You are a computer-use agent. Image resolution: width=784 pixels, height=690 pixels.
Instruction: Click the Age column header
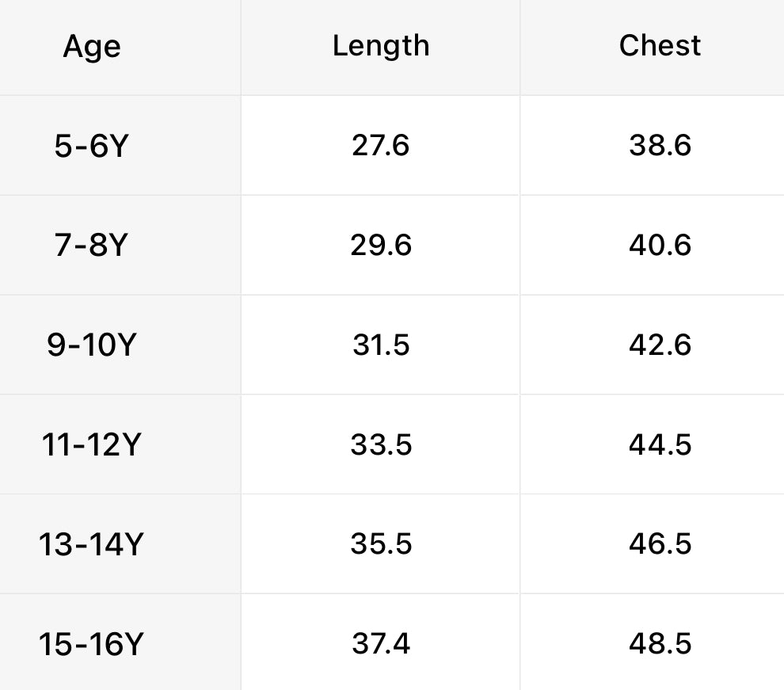coord(92,48)
